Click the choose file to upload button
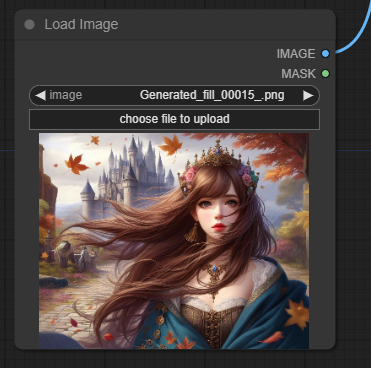 pos(174,119)
